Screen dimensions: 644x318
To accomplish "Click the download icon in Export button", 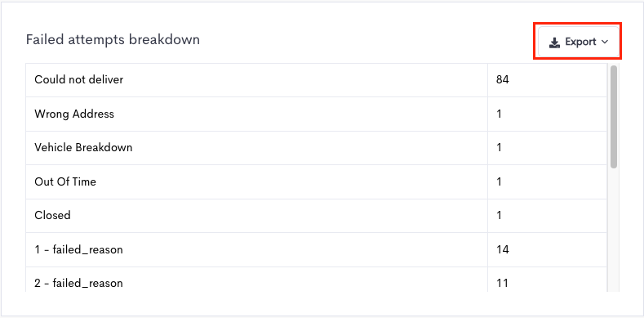I will (554, 42).
